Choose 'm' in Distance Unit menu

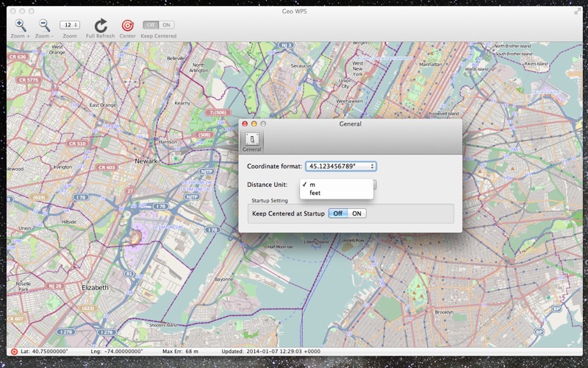(x=337, y=185)
